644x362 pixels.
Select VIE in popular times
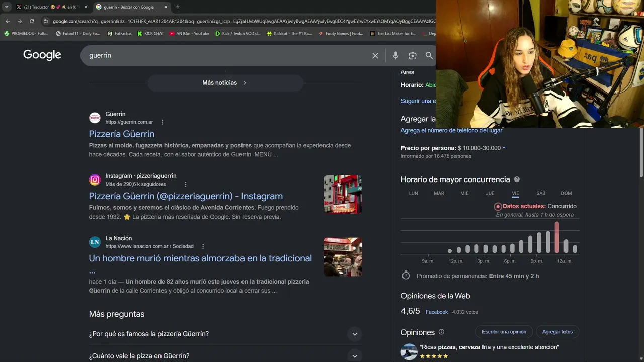[515, 193]
